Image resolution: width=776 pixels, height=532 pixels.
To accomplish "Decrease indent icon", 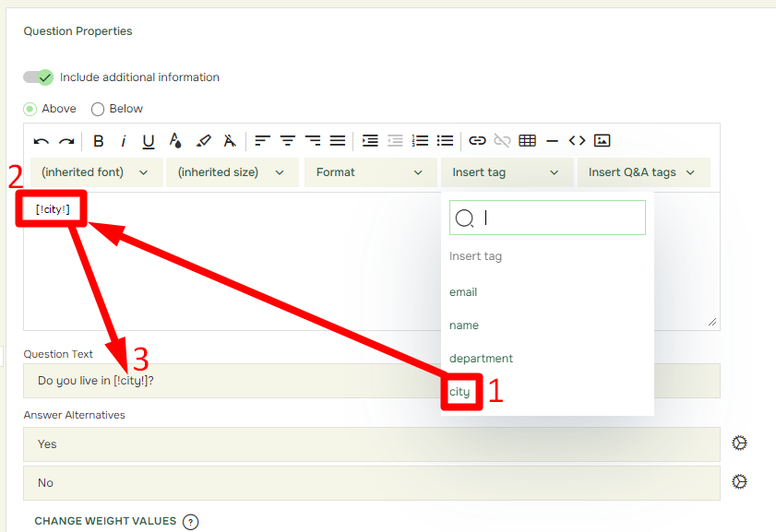I will tap(395, 141).
